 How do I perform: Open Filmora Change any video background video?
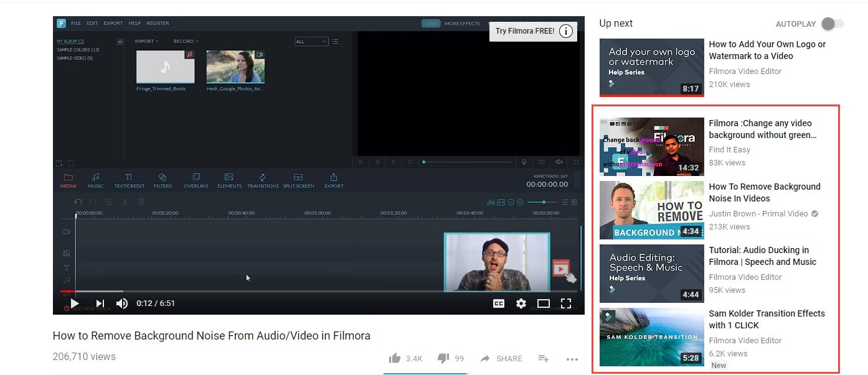click(x=762, y=129)
